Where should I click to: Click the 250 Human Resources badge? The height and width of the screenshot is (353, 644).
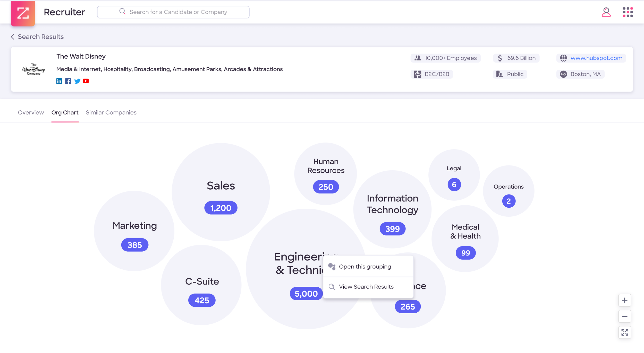click(x=326, y=187)
